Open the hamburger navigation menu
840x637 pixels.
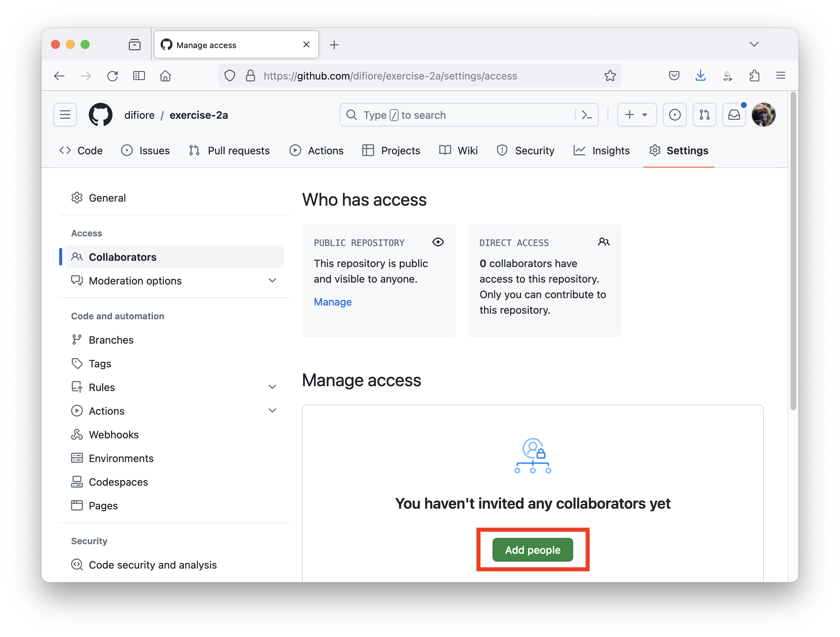click(65, 115)
